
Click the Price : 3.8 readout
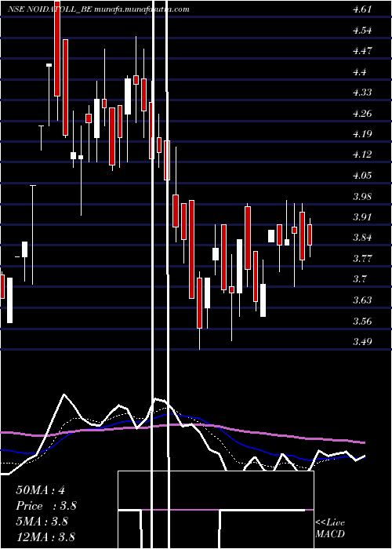(x=46, y=506)
